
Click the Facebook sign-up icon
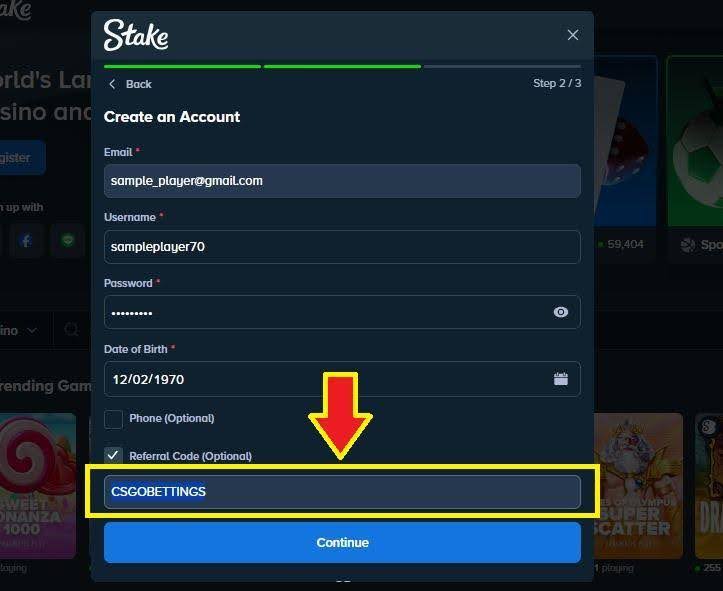[26, 241]
